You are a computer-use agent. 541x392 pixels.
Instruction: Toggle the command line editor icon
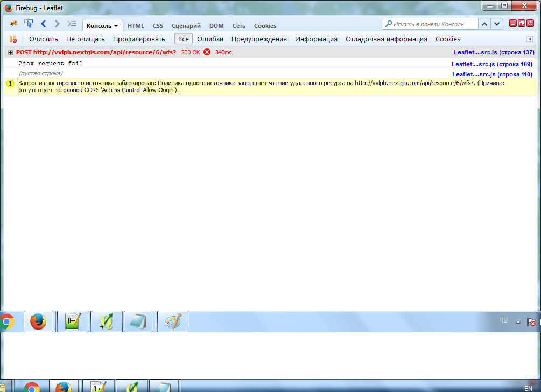click(x=72, y=24)
